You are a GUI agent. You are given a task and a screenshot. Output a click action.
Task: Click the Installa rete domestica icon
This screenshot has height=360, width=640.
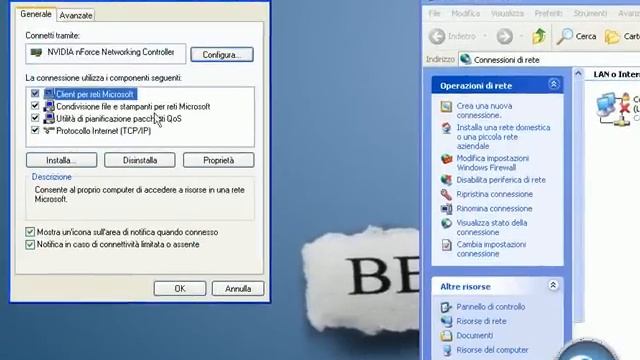point(446,129)
